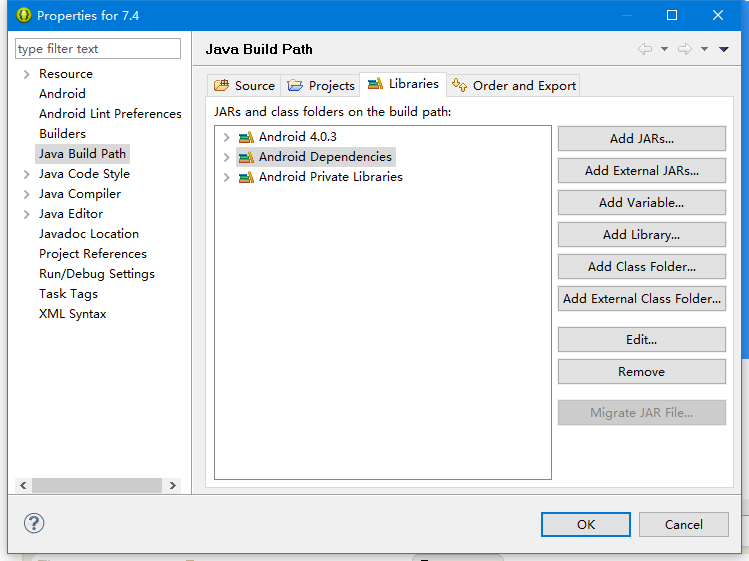The image size is (749, 561).
Task: Expand the Android 4.0.3 library node
Action: tap(226, 137)
